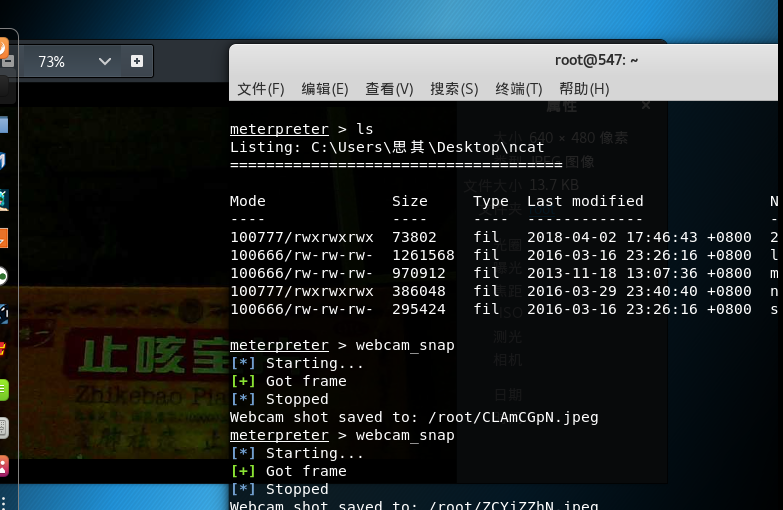Click the 640 × 480 像素 size value
Viewport: 783px width, 510px height.
click(578, 138)
